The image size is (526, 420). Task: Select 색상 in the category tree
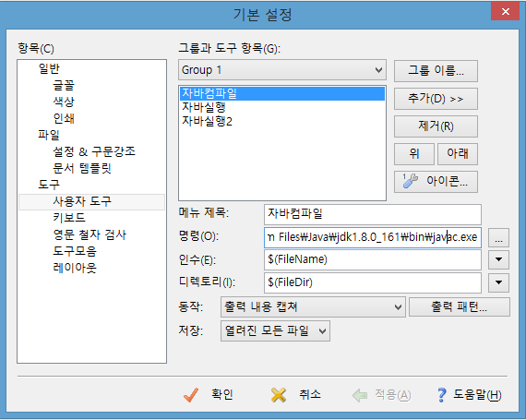(x=64, y=102)
